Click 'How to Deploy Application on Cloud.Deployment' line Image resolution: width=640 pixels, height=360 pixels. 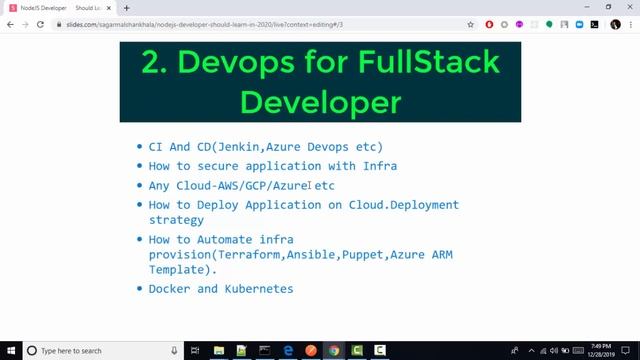(304, 204)
